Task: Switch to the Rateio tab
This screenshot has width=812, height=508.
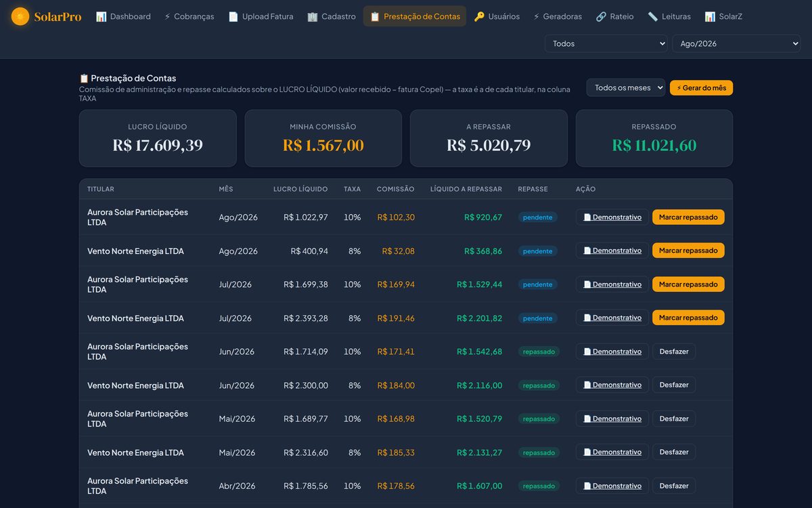Action: (615, 16)
